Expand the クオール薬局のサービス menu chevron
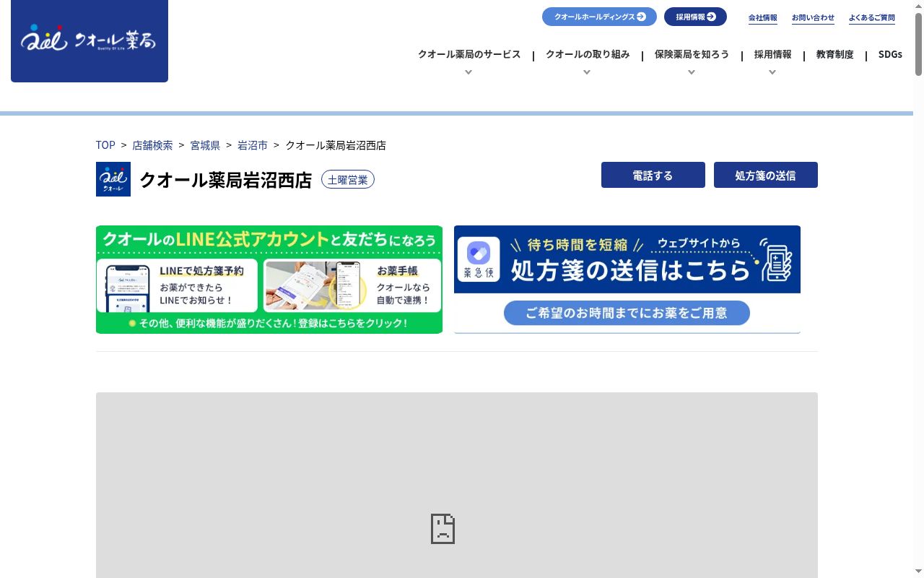Viewport: 924px width, 578px height. 468,72
